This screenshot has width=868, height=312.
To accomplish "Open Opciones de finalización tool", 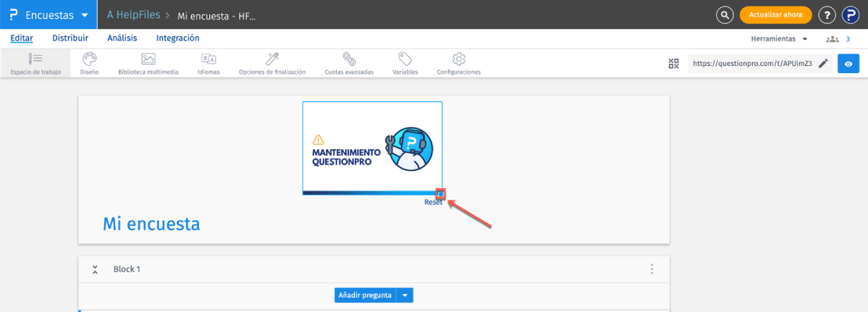I will pyautogui.click(x=271, y=64).
